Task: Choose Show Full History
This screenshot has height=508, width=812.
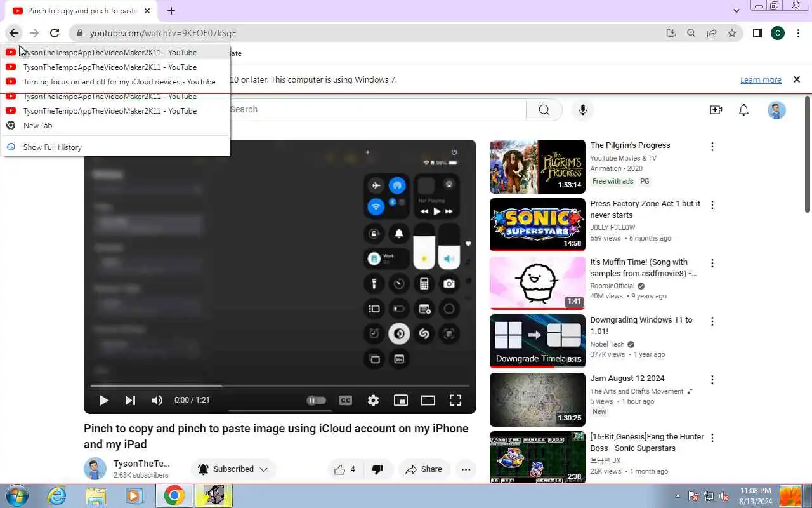Action: [x=115, y=147]
